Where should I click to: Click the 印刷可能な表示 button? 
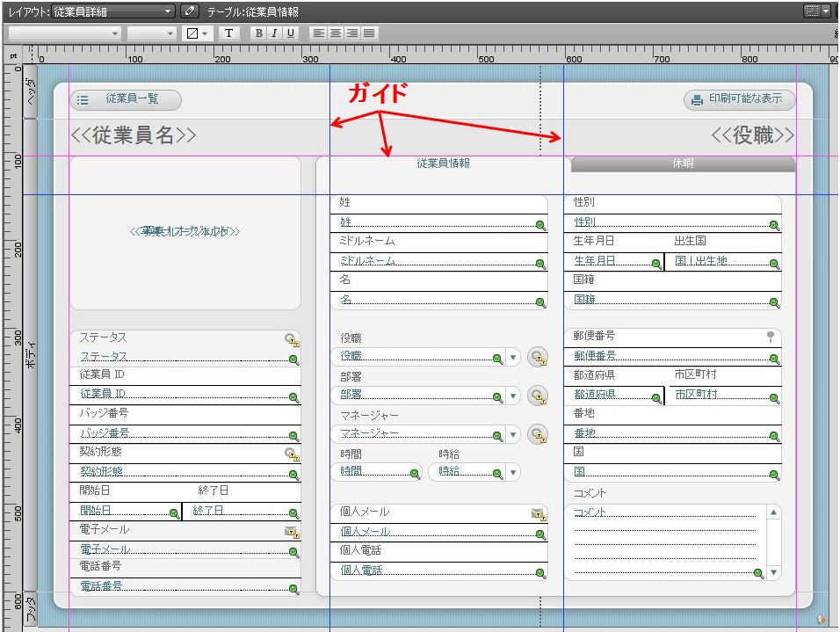pos(739,99)
